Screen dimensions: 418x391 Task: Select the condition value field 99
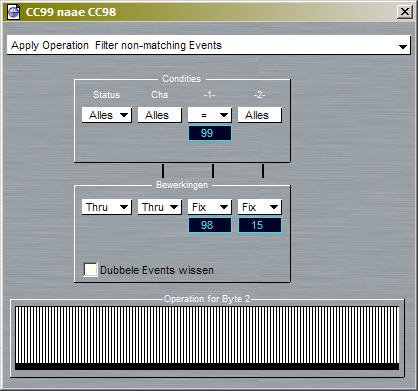tap(210, 133)
